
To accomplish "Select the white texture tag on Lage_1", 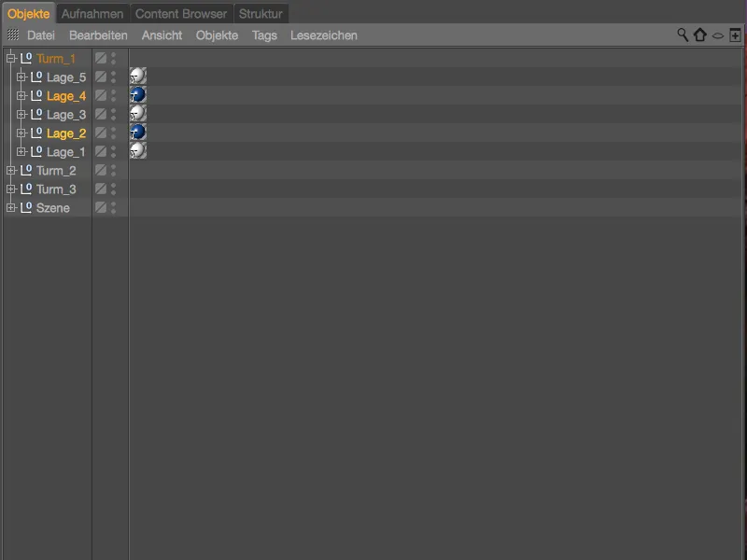I will point(137,151).
